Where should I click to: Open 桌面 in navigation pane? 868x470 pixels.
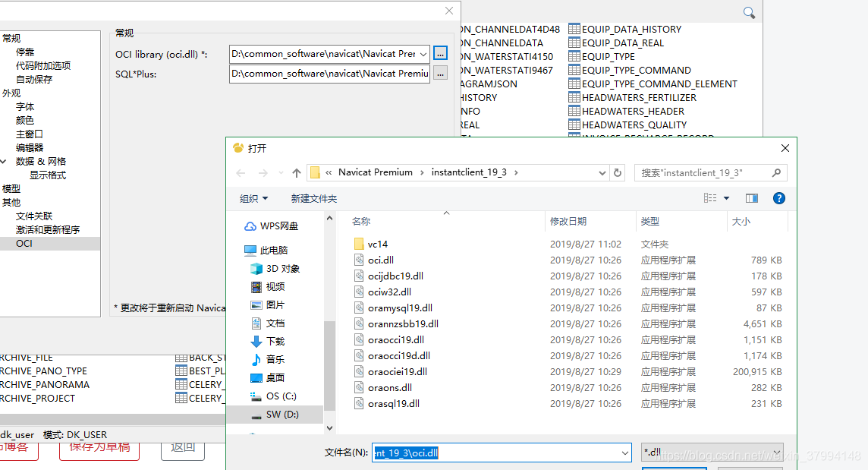pyautogui.click(x=268, y=378)
